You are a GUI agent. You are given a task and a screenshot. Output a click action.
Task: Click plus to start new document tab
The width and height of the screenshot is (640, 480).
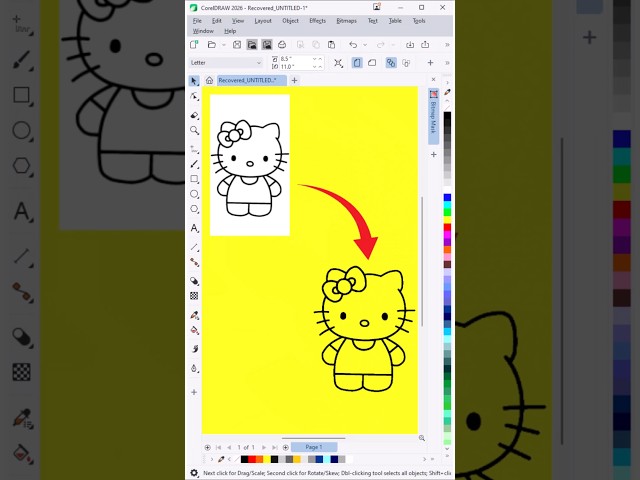click(294, 80)
